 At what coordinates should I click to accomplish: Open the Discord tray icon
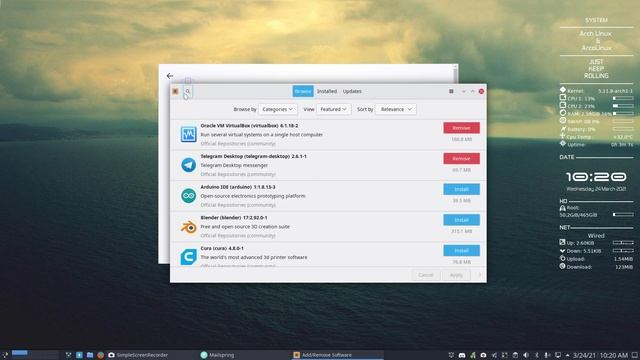[462, 355]
